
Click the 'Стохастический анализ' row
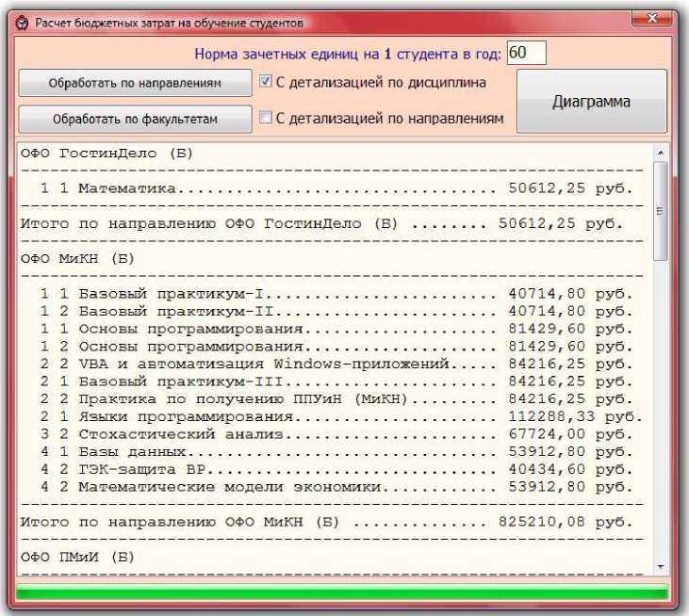click(x=336, y=434)
